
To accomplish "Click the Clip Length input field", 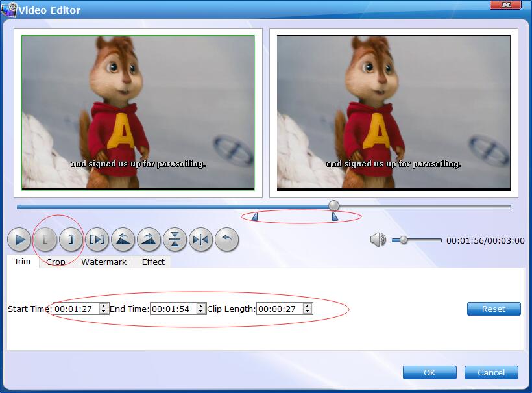I will [x=280, y=309].
